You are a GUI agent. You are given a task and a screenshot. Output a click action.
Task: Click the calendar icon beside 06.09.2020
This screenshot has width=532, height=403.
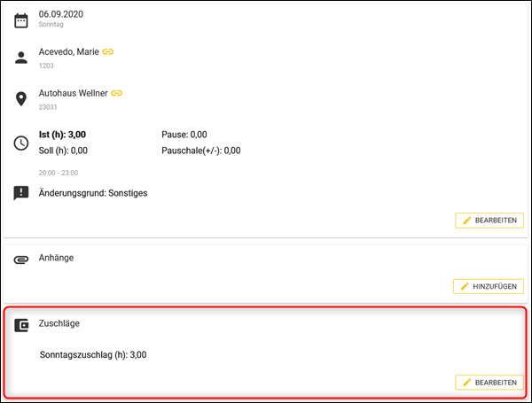[21, 19]
